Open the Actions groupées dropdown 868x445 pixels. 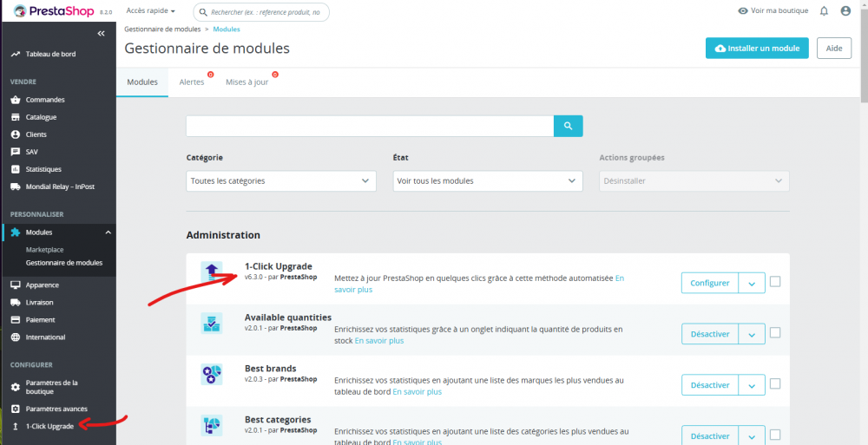(694, 181)
